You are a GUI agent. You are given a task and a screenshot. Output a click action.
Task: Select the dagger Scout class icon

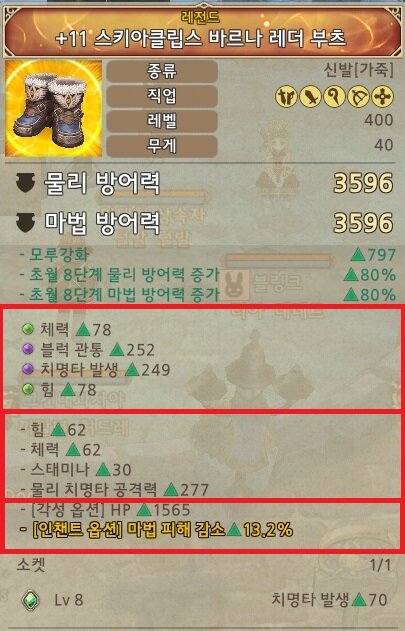[x=310, y=97]
